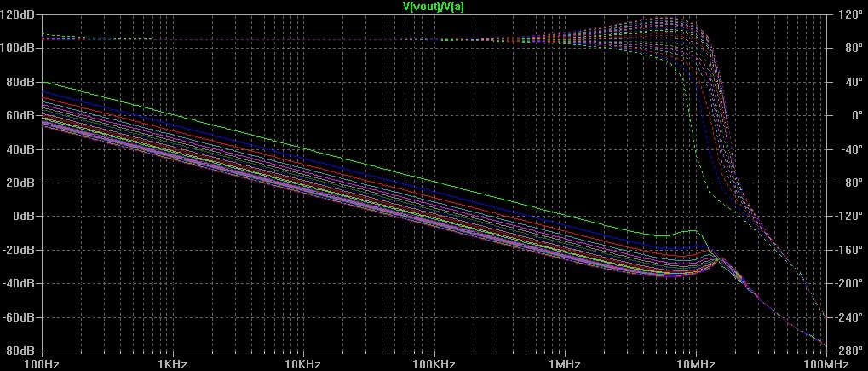
Task: Click the 10MHz frequency axis label
Action: coord(696,364)
